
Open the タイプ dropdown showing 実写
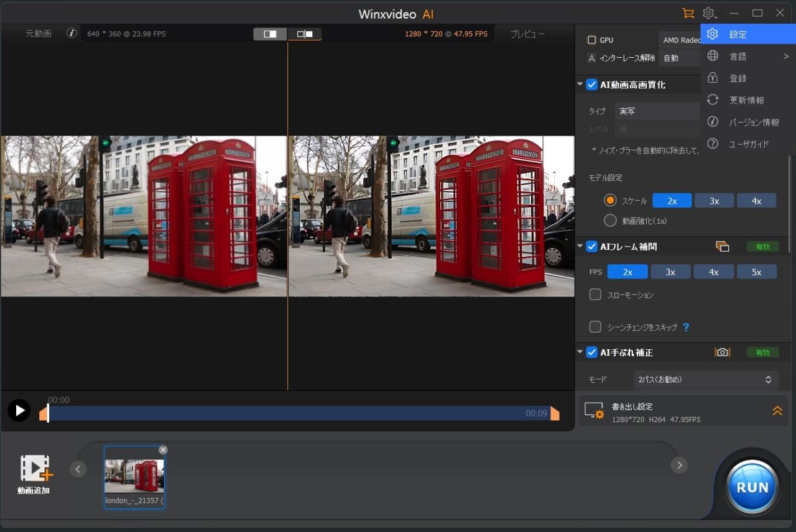[658, 111]
